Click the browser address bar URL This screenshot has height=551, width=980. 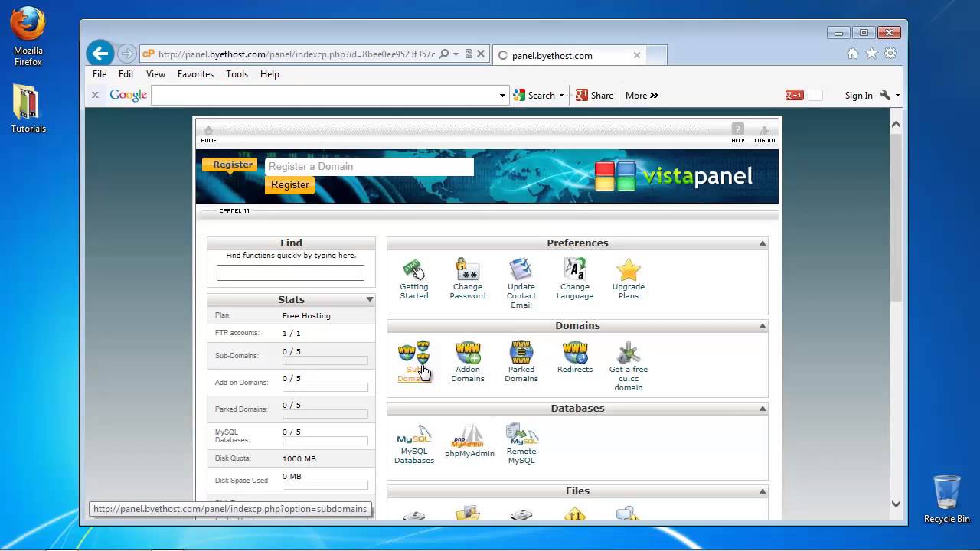coord(296,54)
